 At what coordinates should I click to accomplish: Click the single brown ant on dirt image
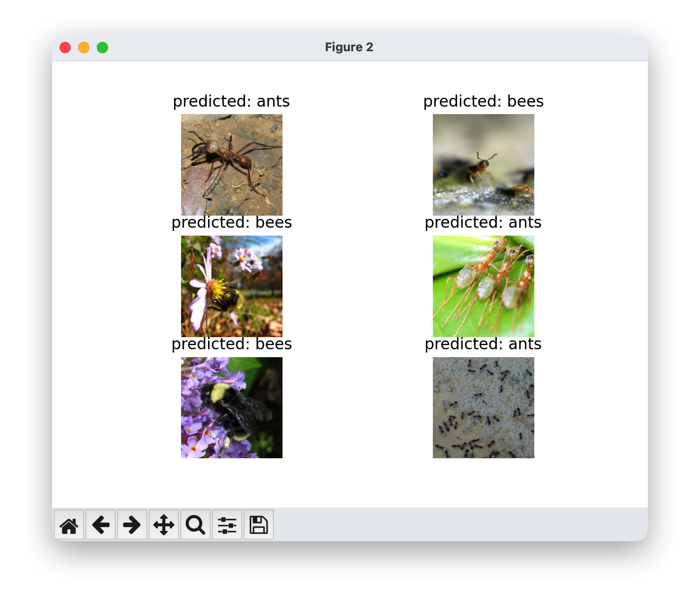(x=232, y=165)
